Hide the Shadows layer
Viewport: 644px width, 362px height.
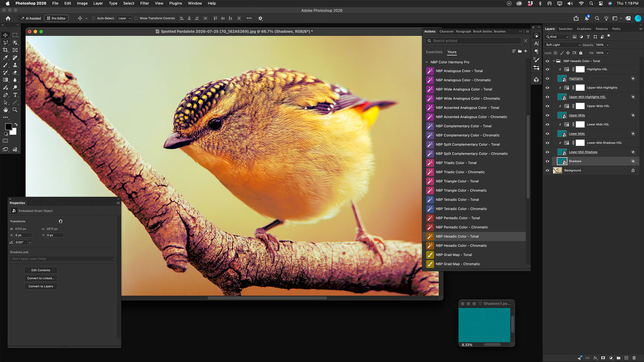click(x=547, y=161)
